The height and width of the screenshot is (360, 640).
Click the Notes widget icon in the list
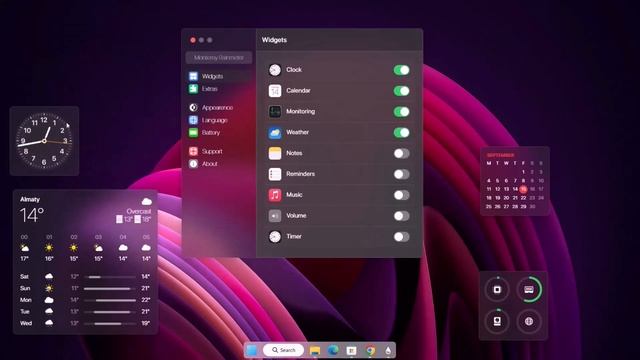[275, 153]
